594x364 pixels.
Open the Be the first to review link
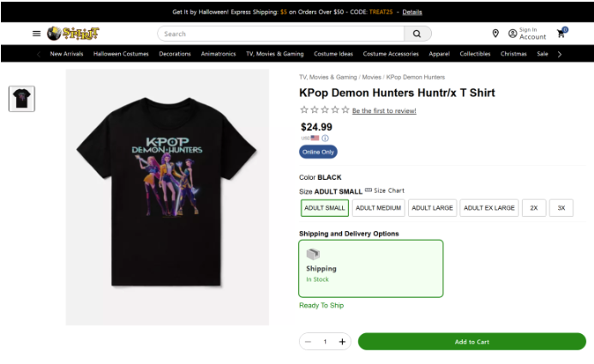click(x=384, y=110)
